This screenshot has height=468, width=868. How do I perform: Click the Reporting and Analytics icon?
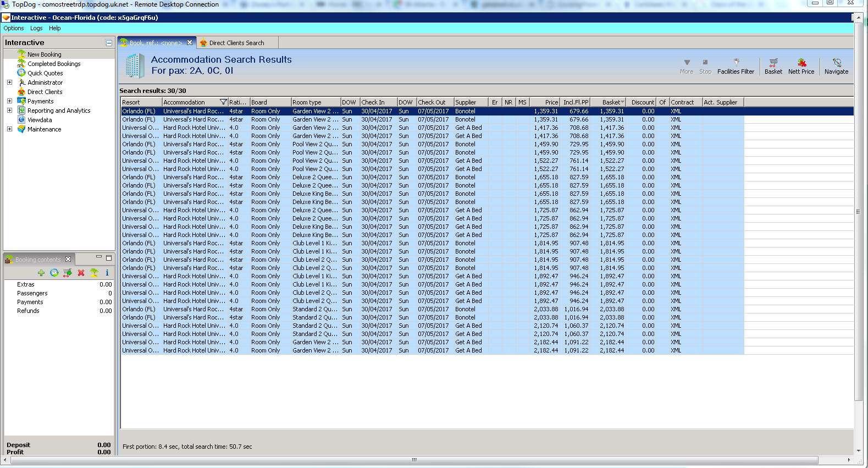(x=21, y=110)
